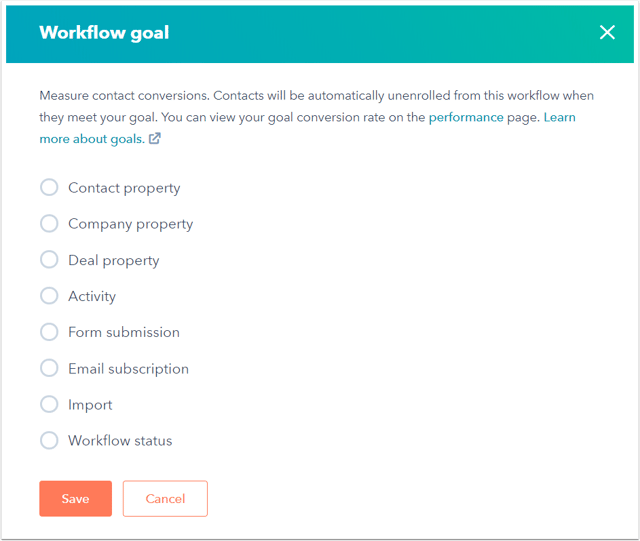
Task: Click the Cancel button
Action: [165, 499]
